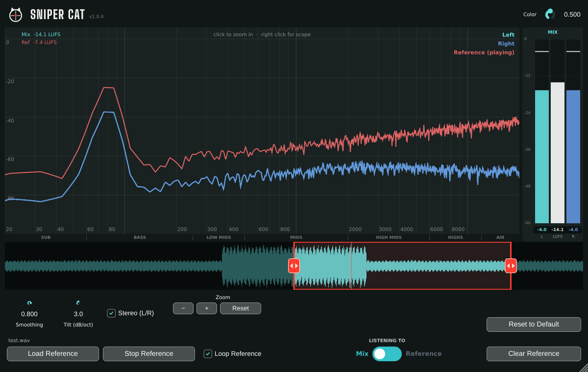This screenshot has width=588, height=372.
Task: Click the Ref -7.4 LUFS readout
Action: 39,43
